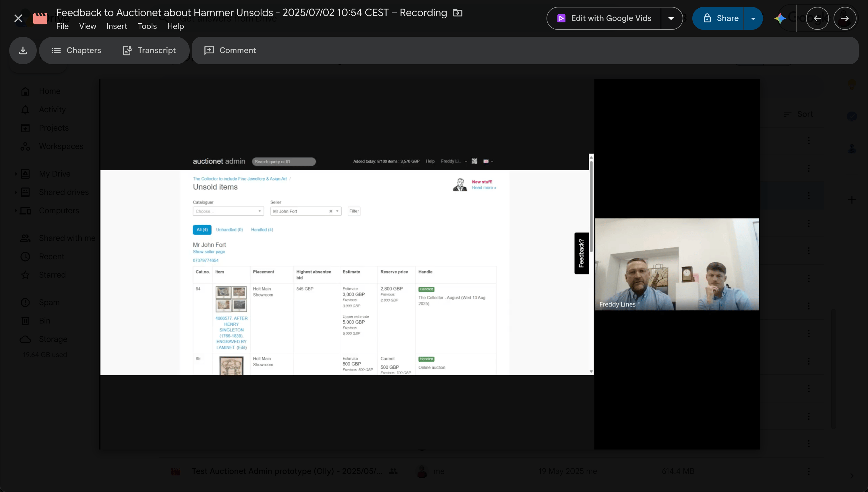Screen dimensions: 868x492
Task: Select the All (4) tab
Action: pos(202,230)
